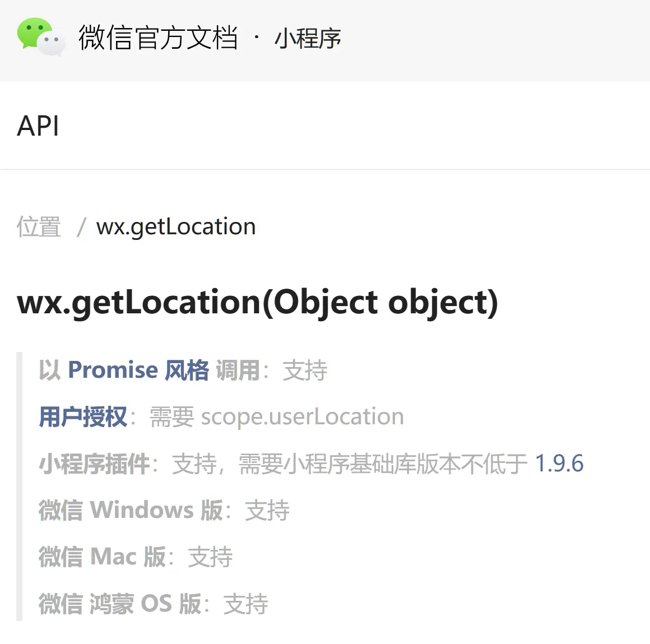Image resolution: width=650 pixels, height=644 pixels.
Task: Click the 用户授权 label
Action: tap(82, 417)
